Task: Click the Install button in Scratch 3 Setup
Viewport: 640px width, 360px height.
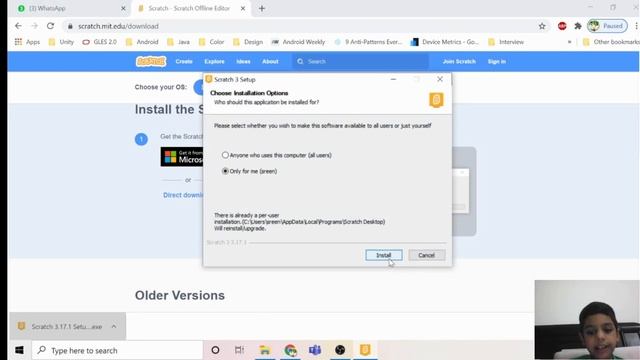Action: pos(384,255)
